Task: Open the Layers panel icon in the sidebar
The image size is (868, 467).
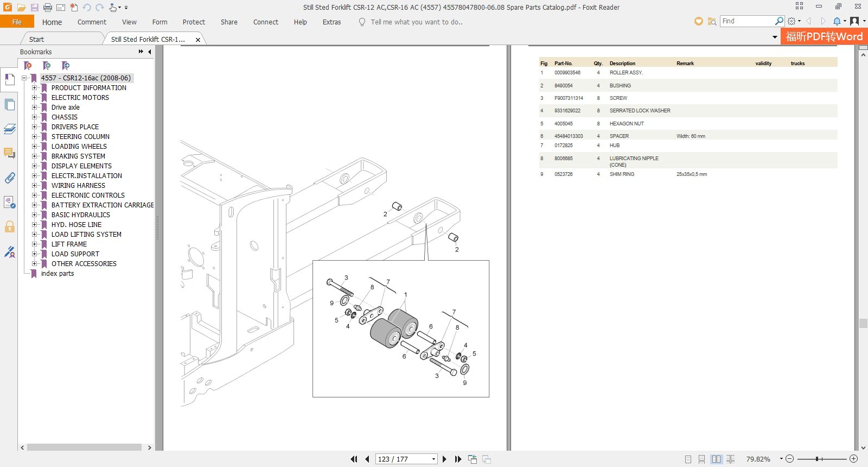Action: click(9, 129)
